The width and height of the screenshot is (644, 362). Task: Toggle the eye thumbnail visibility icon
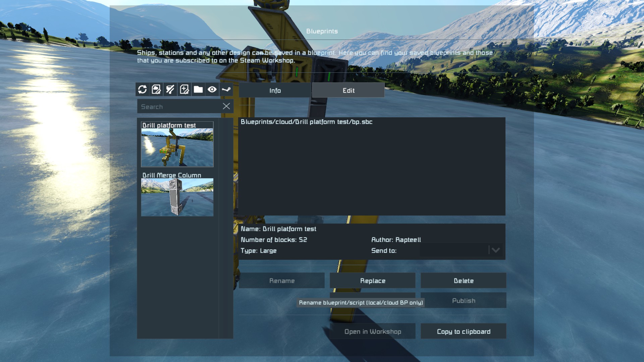coord(212,89)
